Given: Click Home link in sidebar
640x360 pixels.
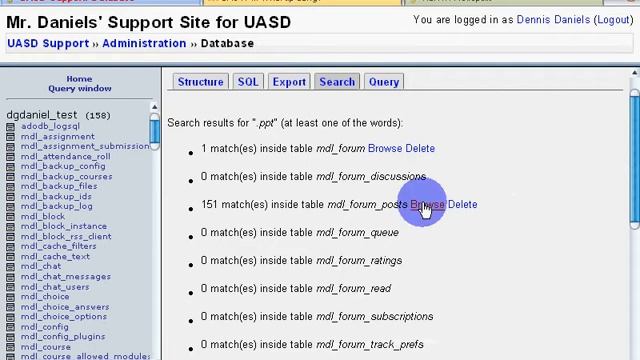Looking at the screenshot, I should coord(79,79).
